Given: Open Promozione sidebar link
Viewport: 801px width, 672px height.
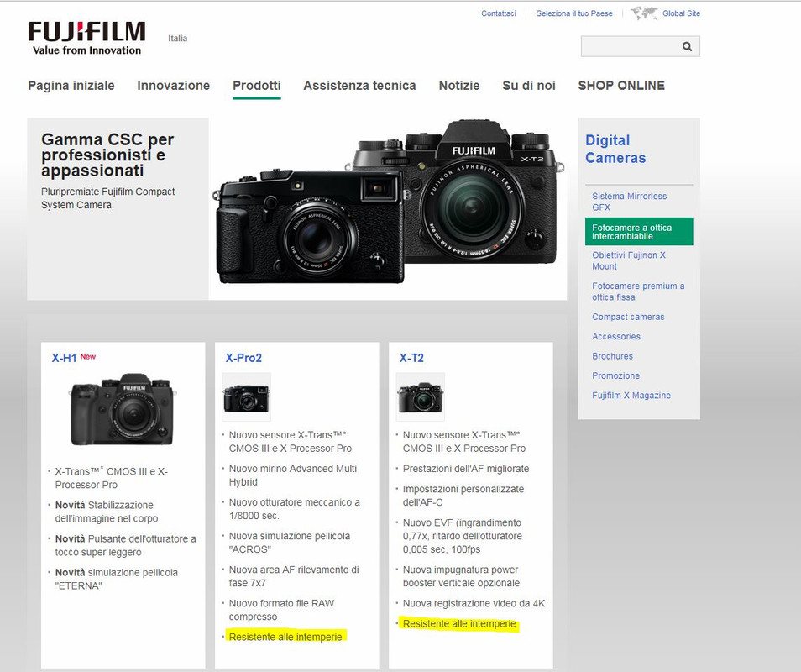Looking at the screenshot, I should (615, 375).
